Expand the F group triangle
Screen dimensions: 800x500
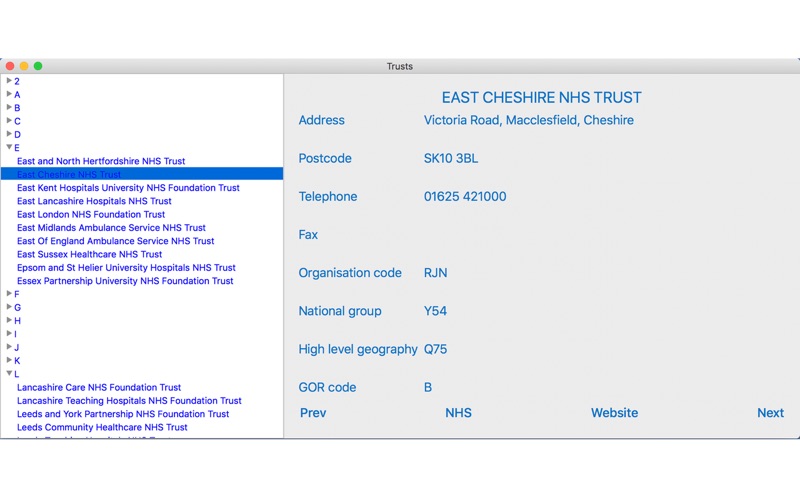pos(9,293)
